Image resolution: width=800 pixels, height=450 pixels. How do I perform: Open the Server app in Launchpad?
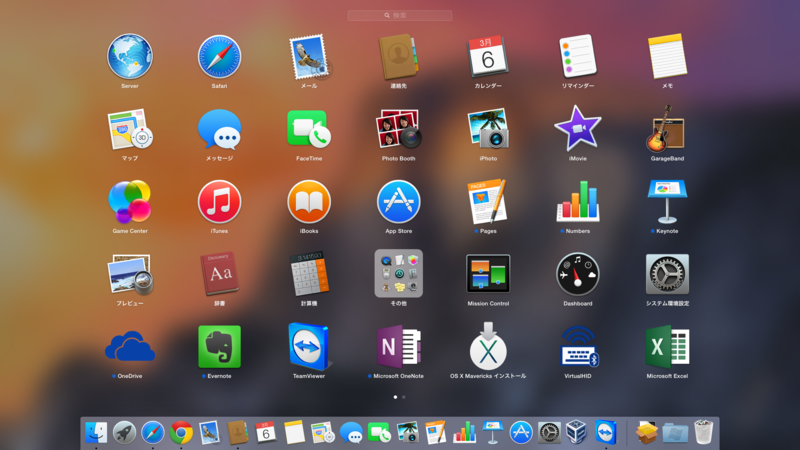pyautogui.click(x=130, y=57)
